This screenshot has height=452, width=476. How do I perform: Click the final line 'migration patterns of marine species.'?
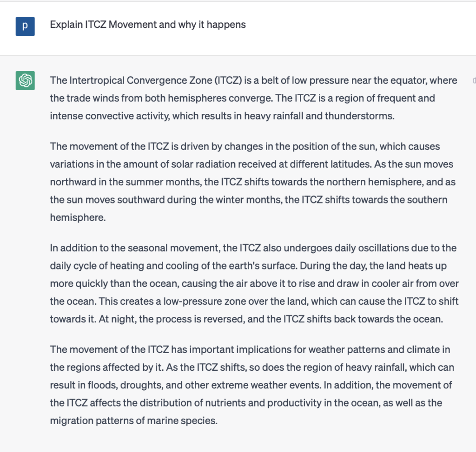coord(133,421)
